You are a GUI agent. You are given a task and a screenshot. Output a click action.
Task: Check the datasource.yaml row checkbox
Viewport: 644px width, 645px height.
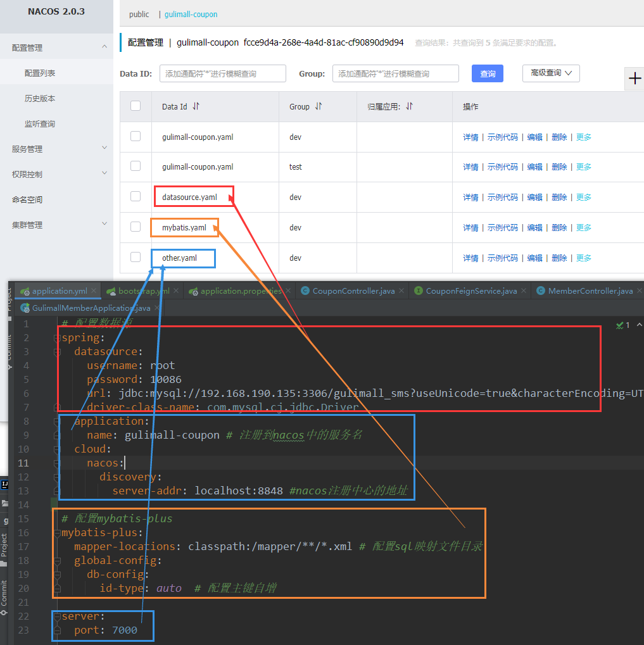click(136, 197)
